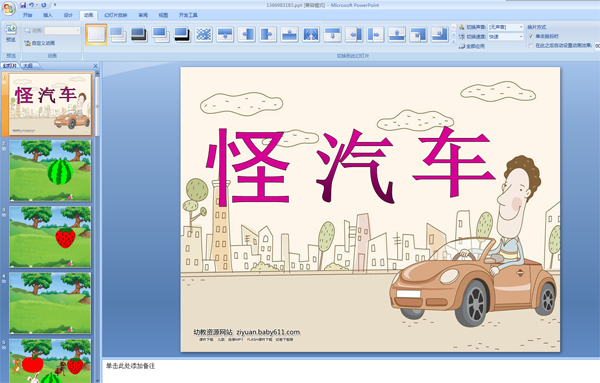This screenshot has height=383, width=600.
Task: Open the 开发工具 ribbon tab
Action: [188, 15]
